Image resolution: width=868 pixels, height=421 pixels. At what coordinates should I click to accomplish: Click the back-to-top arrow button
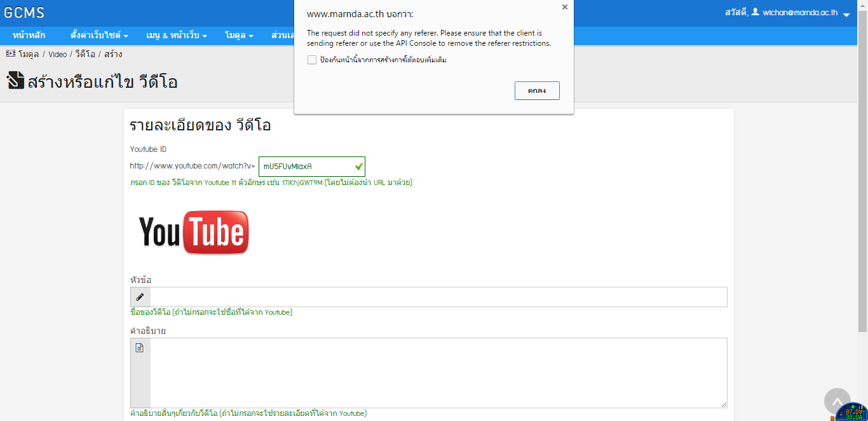837,401
